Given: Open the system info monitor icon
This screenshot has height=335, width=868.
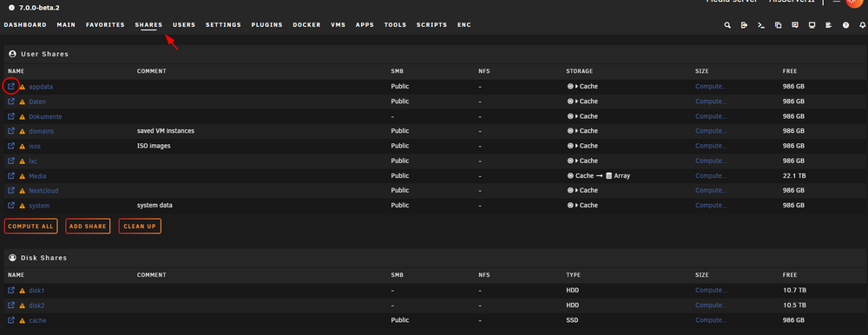Looking at the screenshot, I should [812, 25].
